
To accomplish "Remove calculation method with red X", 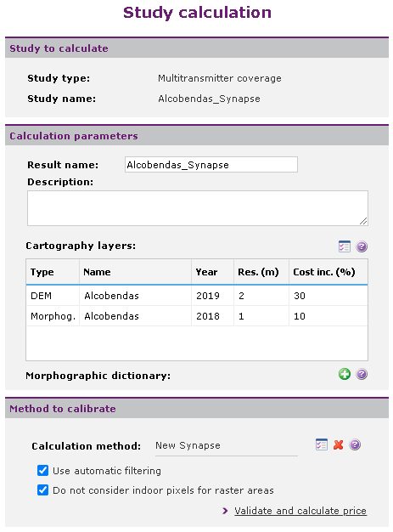I will pyautogui.click(x=338, y=444).
